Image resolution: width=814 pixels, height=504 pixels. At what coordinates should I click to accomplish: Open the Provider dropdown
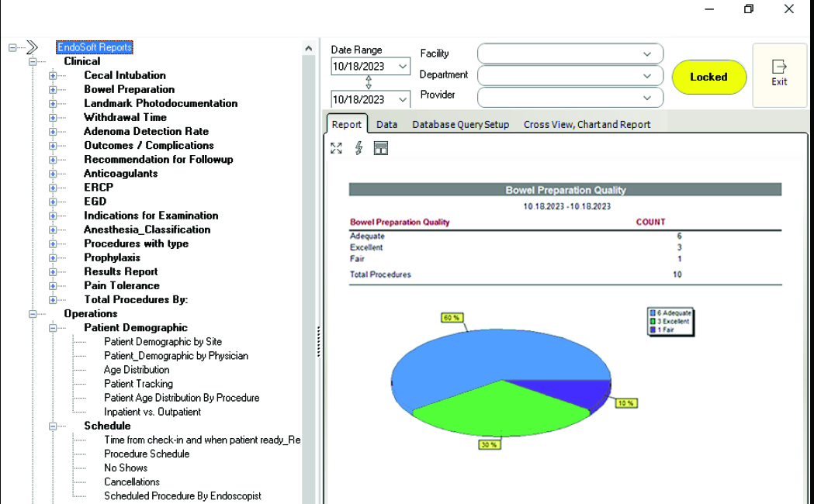(646, 98)
